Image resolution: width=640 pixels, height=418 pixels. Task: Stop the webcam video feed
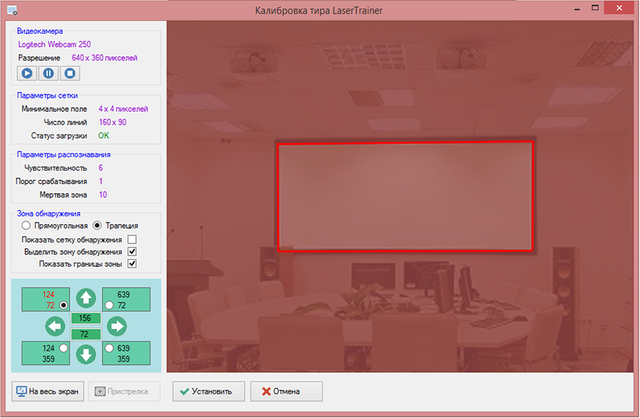[70, 73]
